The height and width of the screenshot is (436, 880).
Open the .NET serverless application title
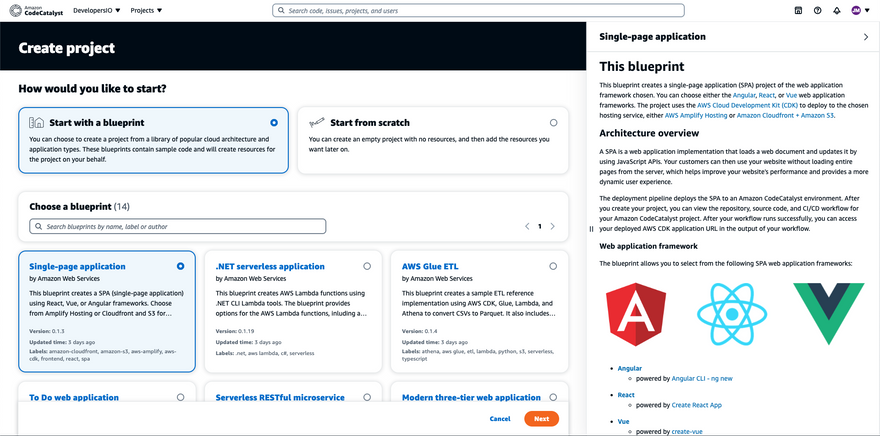[270, 266]
